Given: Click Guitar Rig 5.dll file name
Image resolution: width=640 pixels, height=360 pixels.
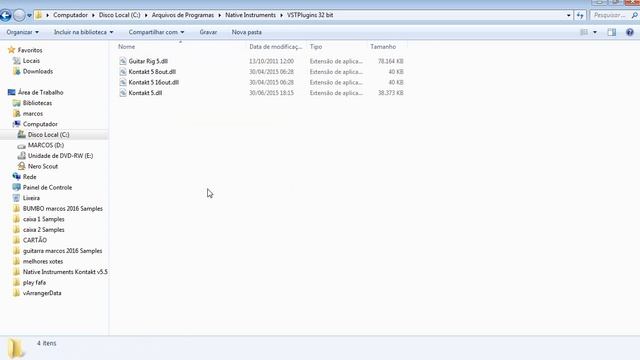Looking at the screenshot, I should click(x=148, y=61).
